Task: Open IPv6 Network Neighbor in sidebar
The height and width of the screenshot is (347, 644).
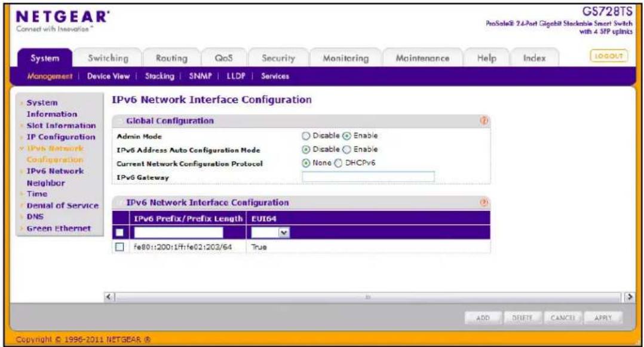Action: click(55, 177)
